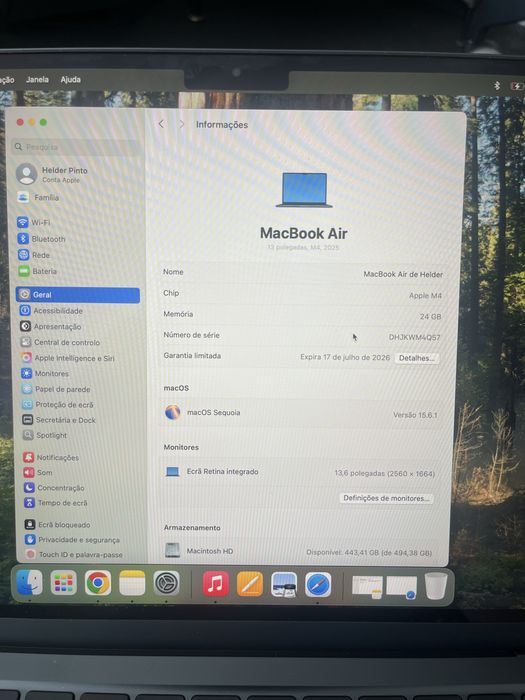
Task: Open the Ajuda menu
Action: pyautogui.click(x=71, y=79)
